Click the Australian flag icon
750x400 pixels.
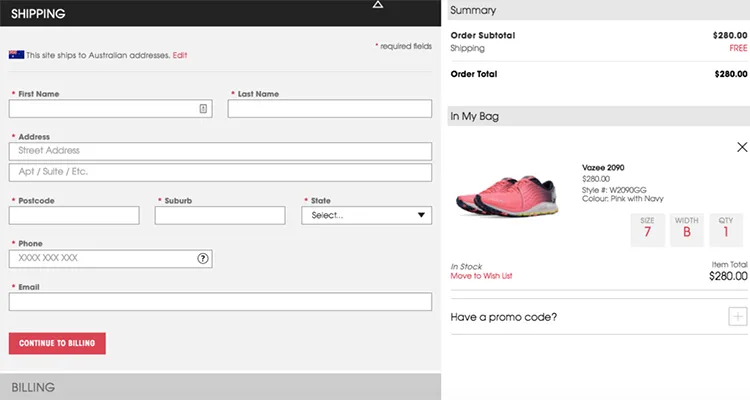(16, 55)
